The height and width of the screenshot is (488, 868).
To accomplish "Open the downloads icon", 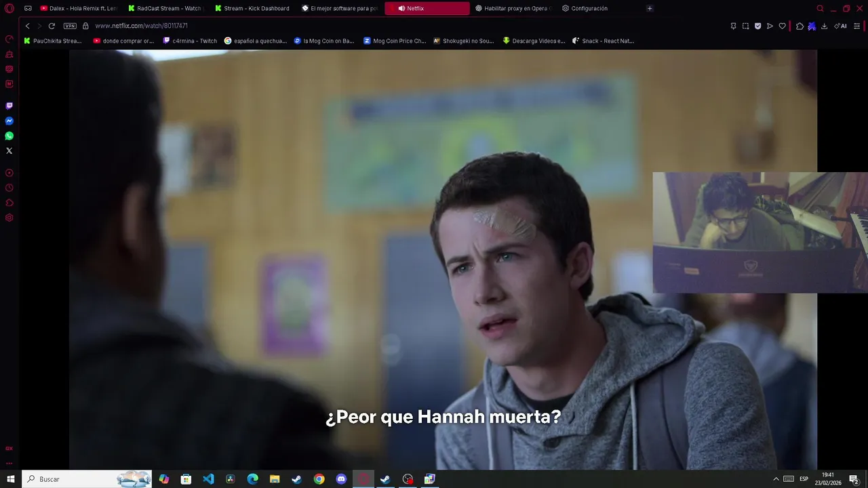I will coord(824,26).
